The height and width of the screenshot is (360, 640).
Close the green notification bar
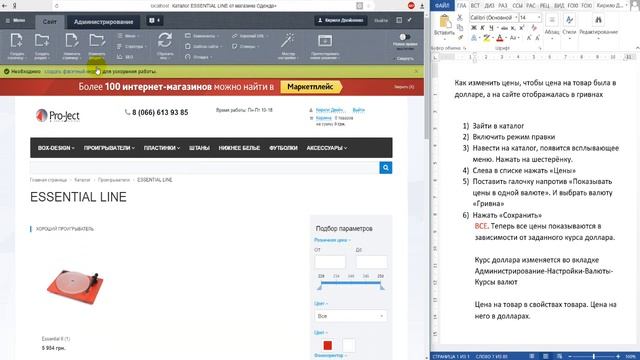[416, 71]
